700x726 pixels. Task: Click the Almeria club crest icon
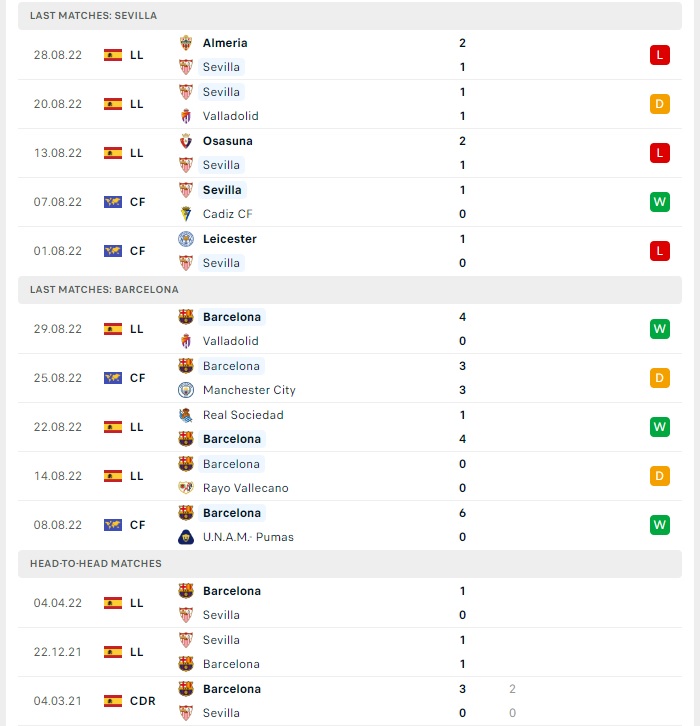tap(186, 43)
